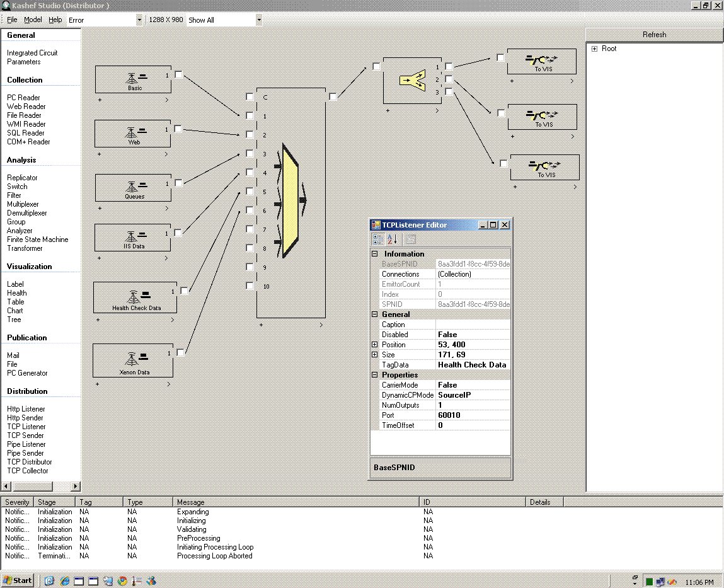Toggle the multiplexer C input checkbox
724x588 pixels.
[x=250, y=97]
